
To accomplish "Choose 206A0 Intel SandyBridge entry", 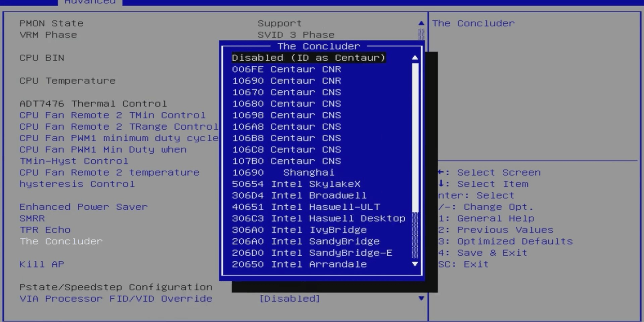I will tap(305, 241).
